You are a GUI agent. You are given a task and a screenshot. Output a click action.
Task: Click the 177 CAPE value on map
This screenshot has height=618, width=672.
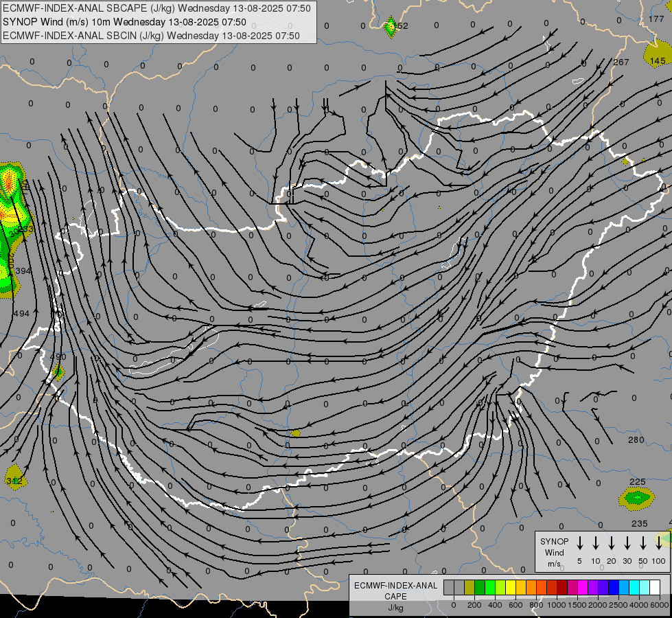[x=656, y=19]
